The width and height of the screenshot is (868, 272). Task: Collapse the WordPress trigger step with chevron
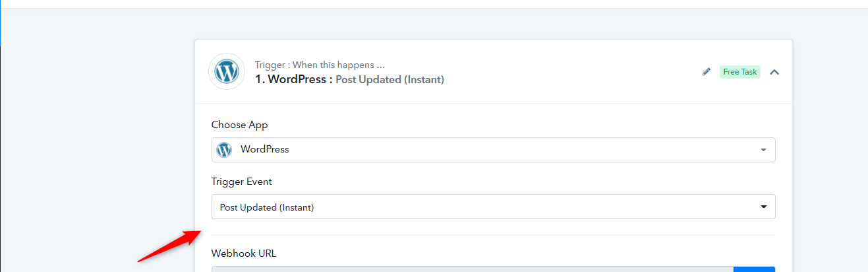click(x=774, y=72)
